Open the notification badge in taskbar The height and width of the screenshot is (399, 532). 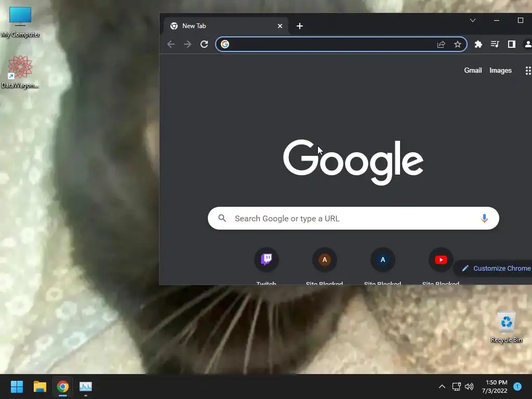[517, 387]
